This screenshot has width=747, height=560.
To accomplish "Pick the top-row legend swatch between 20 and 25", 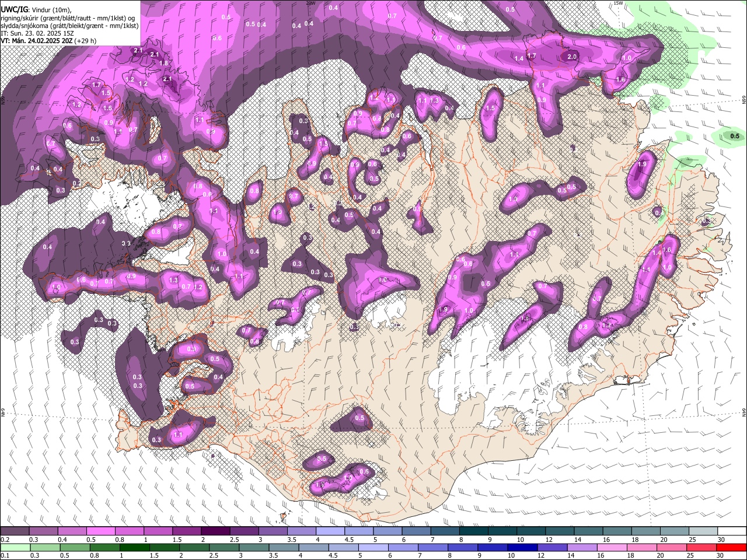I will coord(674,531).
